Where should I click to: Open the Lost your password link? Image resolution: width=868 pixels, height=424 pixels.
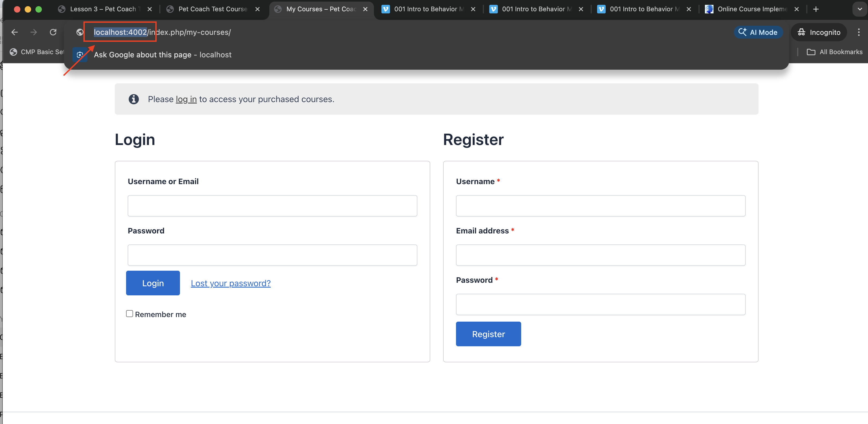230,283
